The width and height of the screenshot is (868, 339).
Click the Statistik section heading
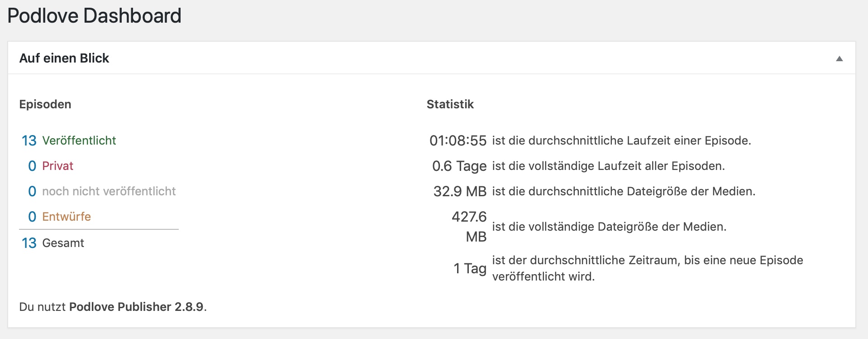pos(450,104)
